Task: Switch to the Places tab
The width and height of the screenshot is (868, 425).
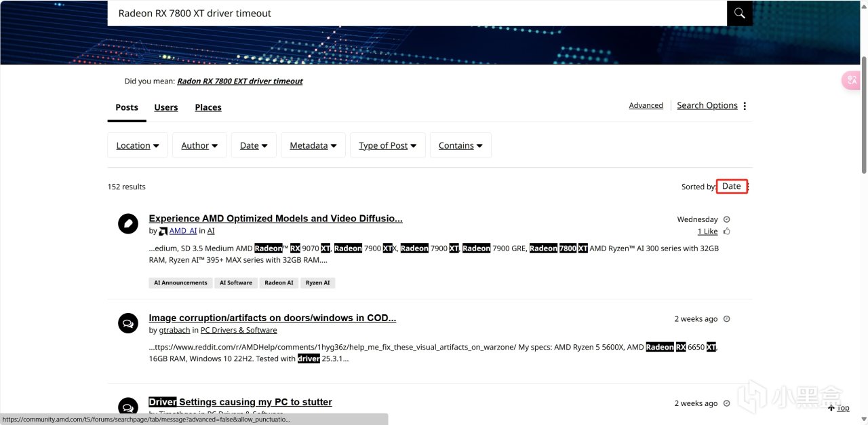Action: [x=208, y=107]
